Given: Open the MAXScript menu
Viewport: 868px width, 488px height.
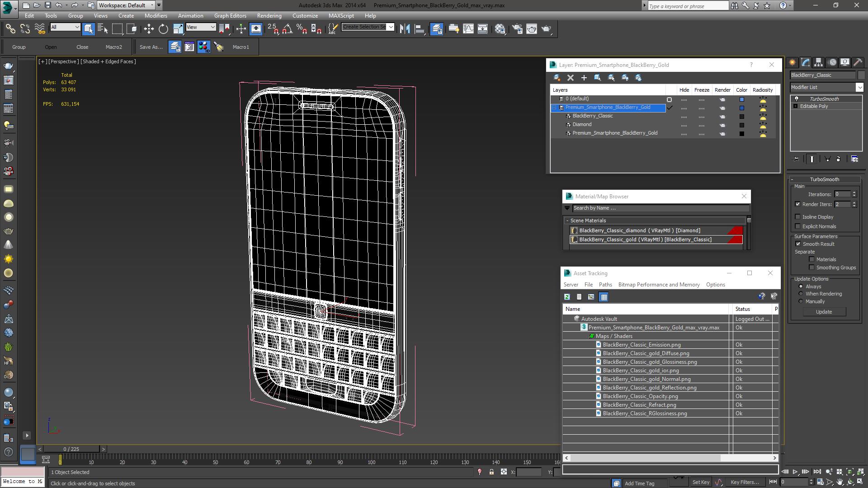Looking at the screenshot, I should tap(341, 15).
